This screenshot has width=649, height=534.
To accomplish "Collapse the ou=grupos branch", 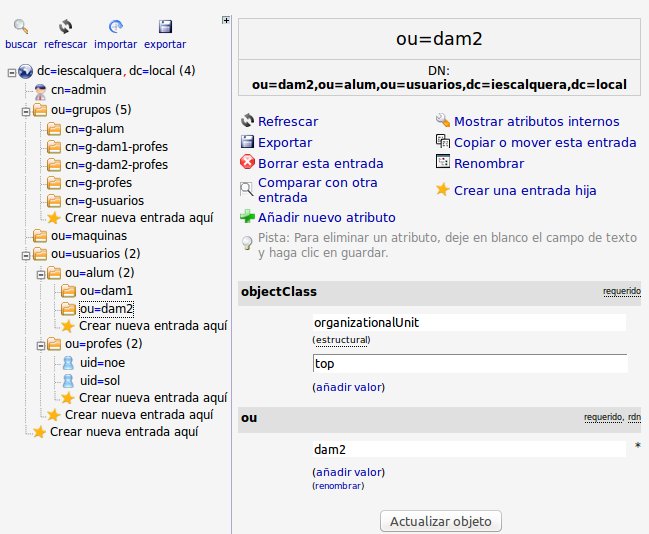I will coord(26,112).
